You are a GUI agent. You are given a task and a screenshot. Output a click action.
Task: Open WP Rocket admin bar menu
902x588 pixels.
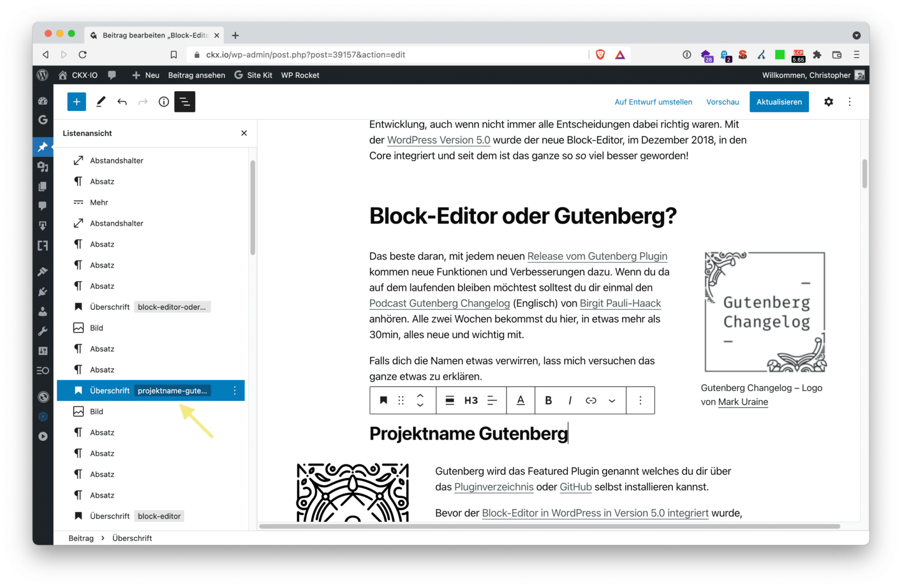300,75
